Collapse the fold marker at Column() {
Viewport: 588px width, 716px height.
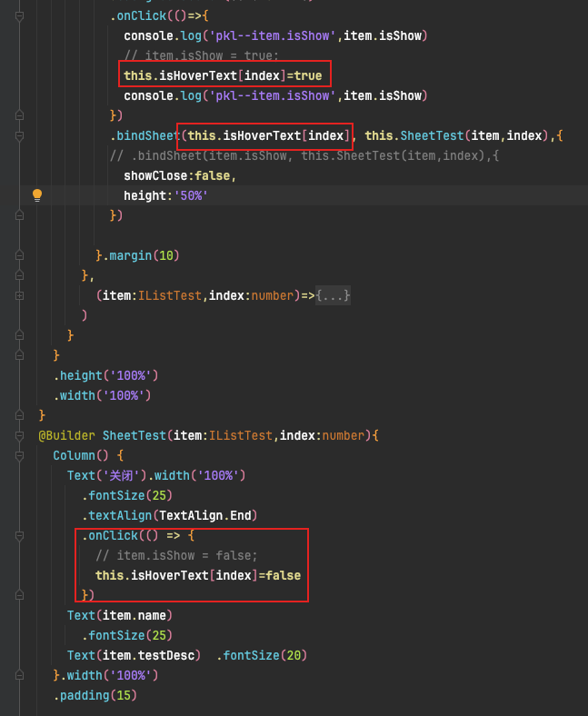click(x=20, y=456)
